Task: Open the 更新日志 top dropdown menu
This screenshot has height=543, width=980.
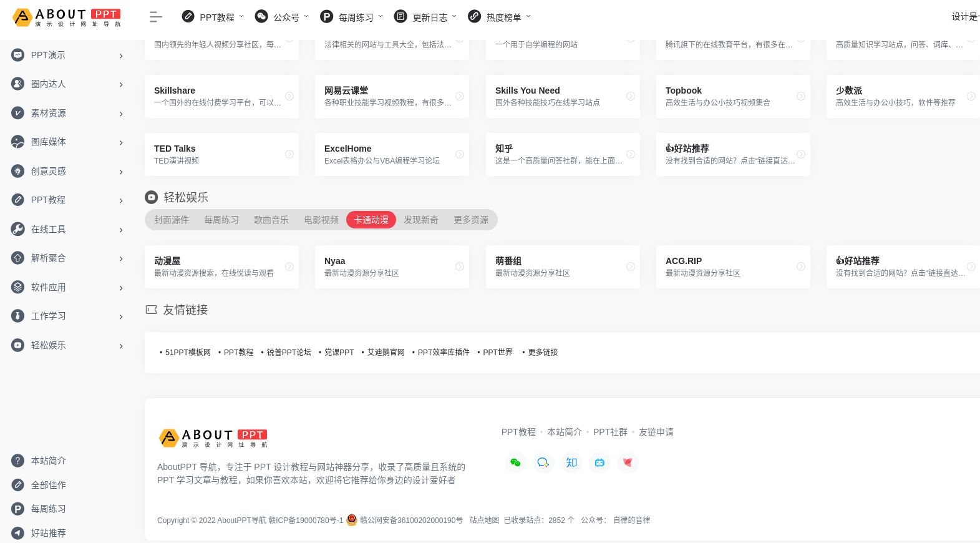Action: 426,17
